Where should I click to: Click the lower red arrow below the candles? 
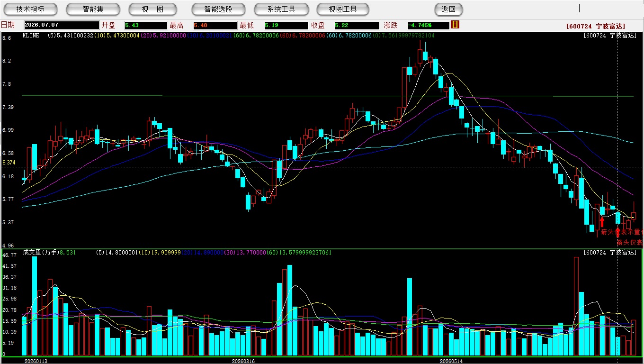617,232
